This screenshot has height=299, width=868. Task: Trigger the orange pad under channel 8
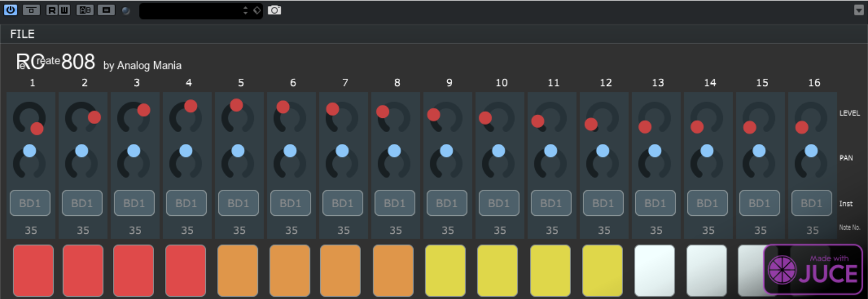(x=394, y=270)
